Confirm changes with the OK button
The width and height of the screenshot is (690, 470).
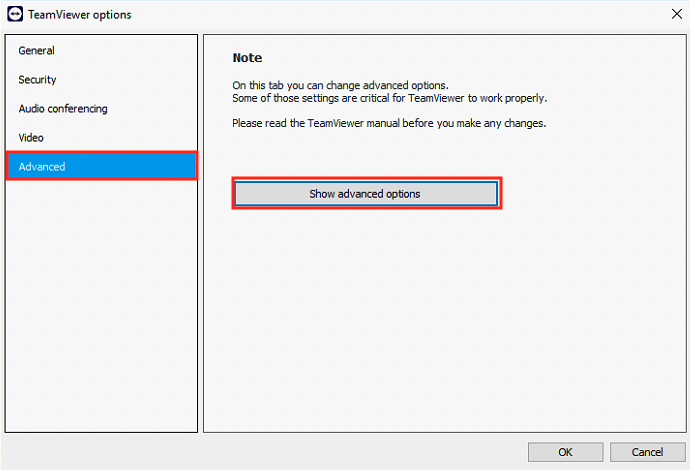point(565,452)
